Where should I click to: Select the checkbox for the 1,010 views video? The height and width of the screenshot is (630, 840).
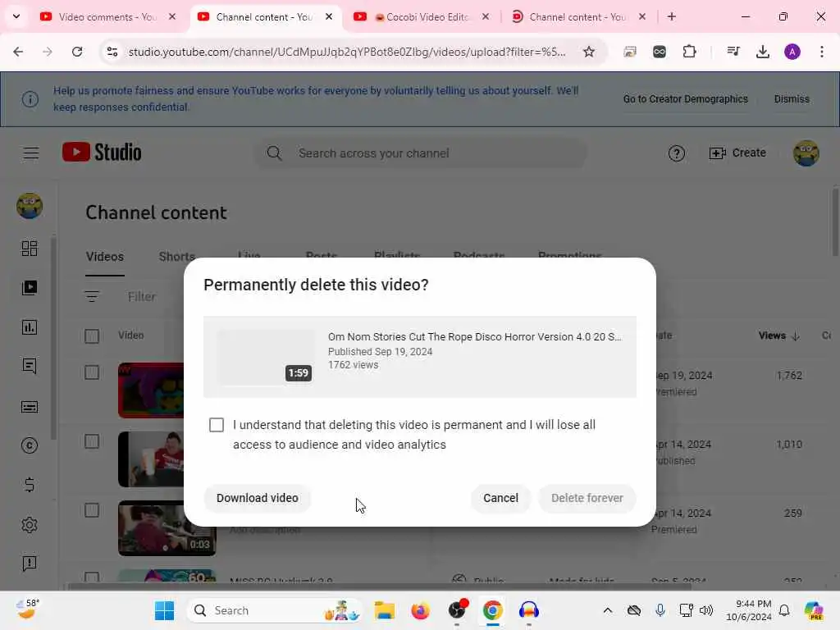tap(92, 441)
